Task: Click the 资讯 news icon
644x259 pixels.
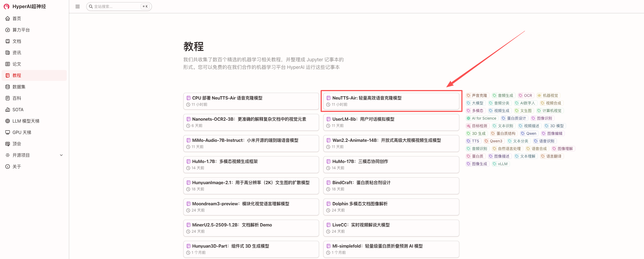Action: 8,53
